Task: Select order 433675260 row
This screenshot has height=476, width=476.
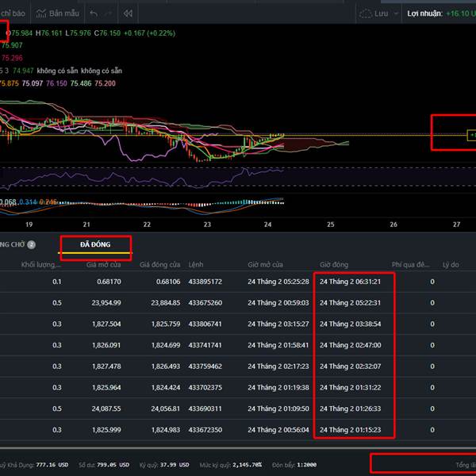Action: (238, 303)
